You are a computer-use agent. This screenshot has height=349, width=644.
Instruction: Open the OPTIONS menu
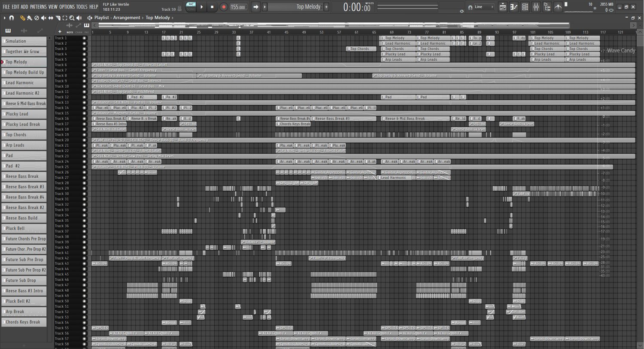pyautogui.click(x=67, y=7)
